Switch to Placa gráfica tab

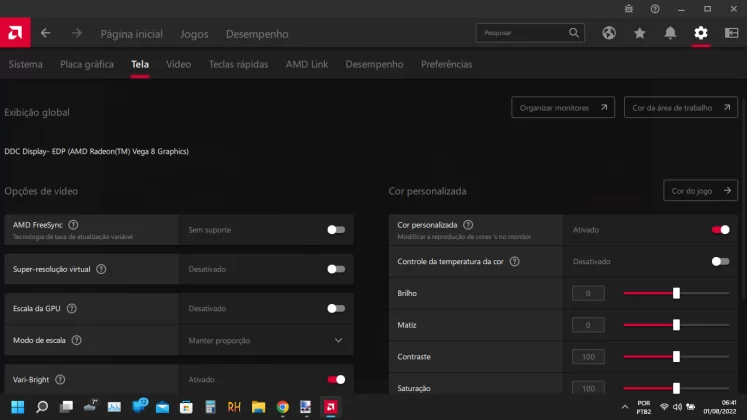(x=87, y=64)
